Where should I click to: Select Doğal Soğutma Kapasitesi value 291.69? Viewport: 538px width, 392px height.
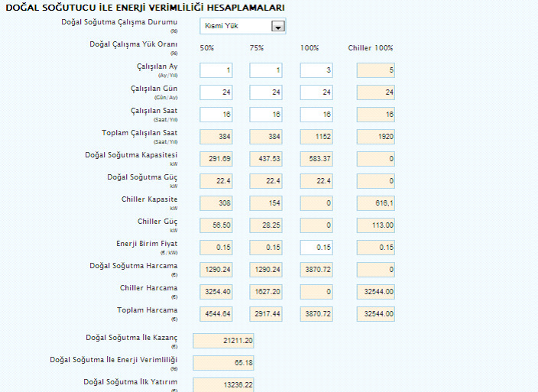point(216,159)
